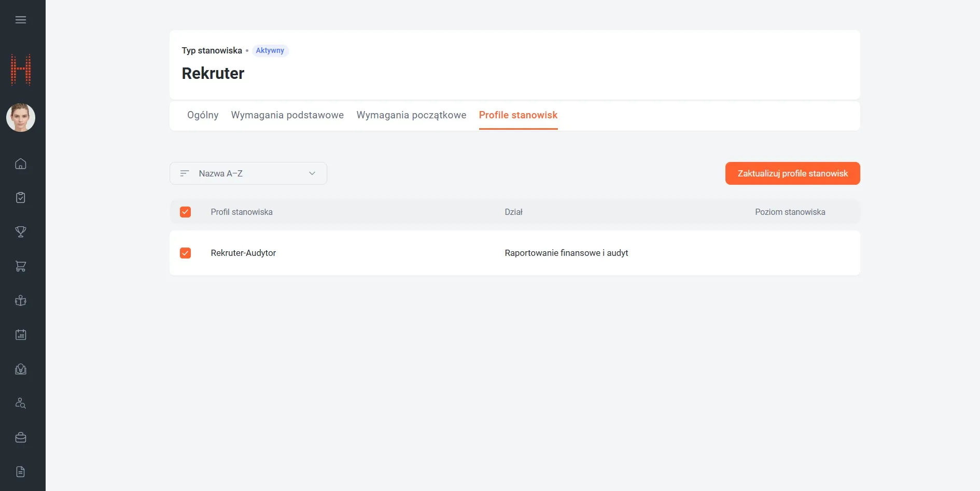Switch to the Wymagania podstawowe tab
This screenshot has width=980, height=491.
point(287,115)
